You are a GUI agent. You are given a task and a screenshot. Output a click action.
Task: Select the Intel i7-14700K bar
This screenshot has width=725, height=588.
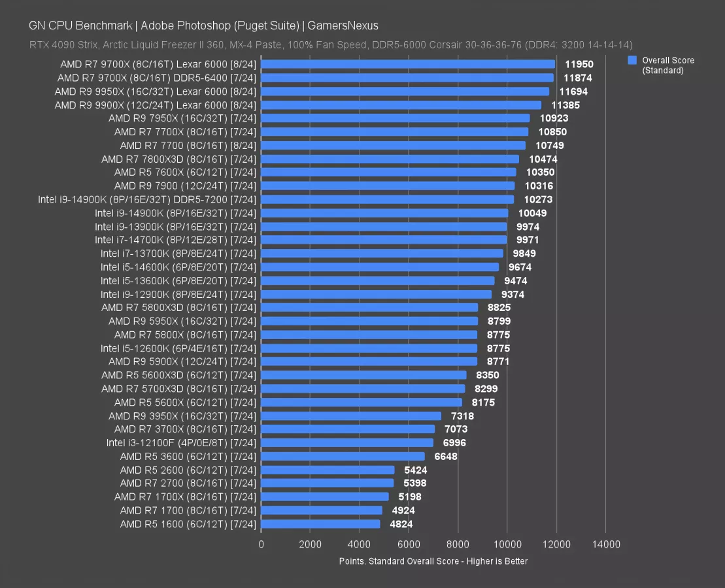(x=384, y=240)
